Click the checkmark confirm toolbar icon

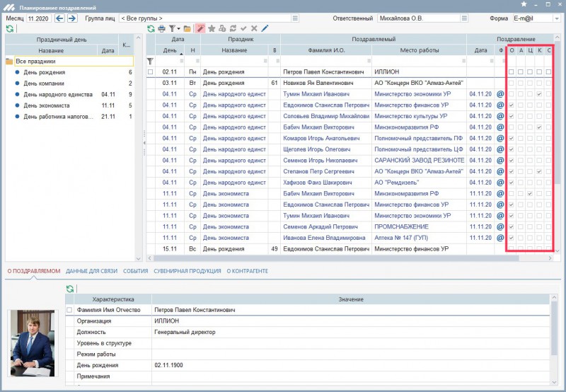243,28
